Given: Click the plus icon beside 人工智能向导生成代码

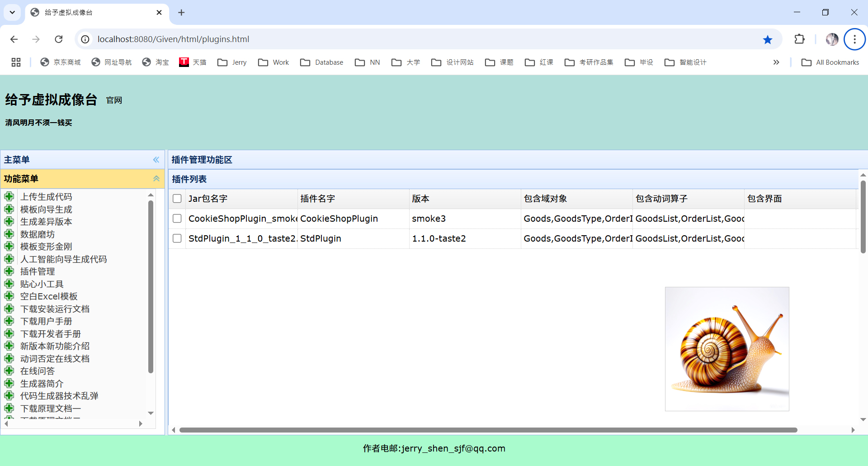Looking at the screenshot, I should (9, 259).
